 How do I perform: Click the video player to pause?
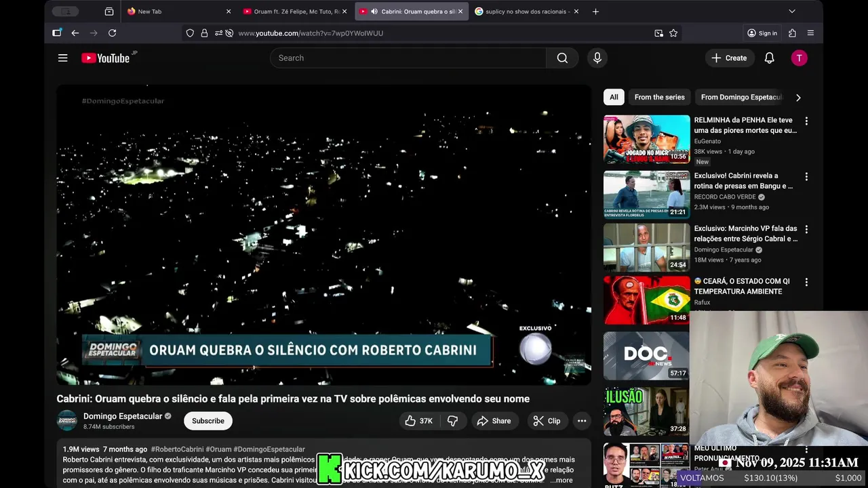(323, 235)
